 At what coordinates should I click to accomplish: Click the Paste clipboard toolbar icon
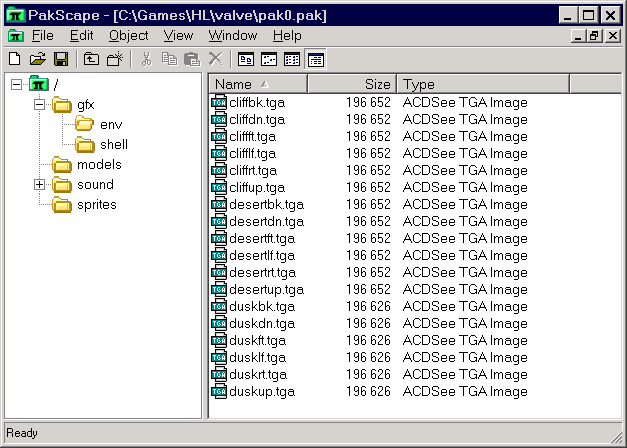(x=191, y=60)
